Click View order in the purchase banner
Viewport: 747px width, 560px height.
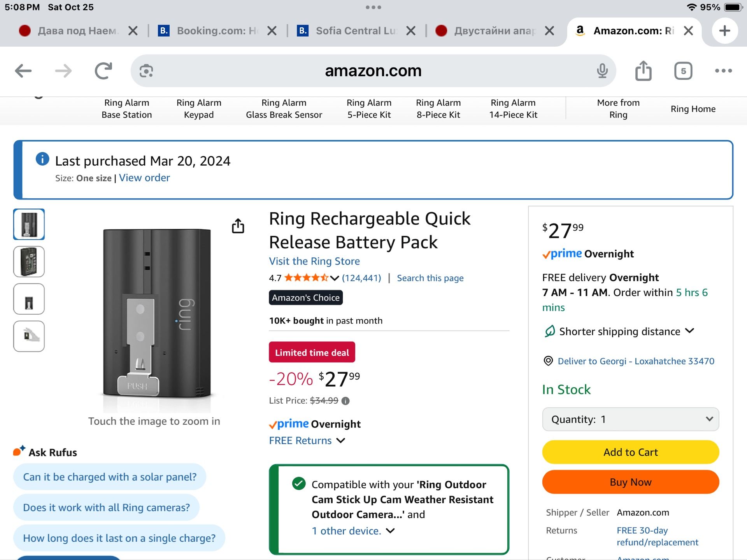pos(144,178)
